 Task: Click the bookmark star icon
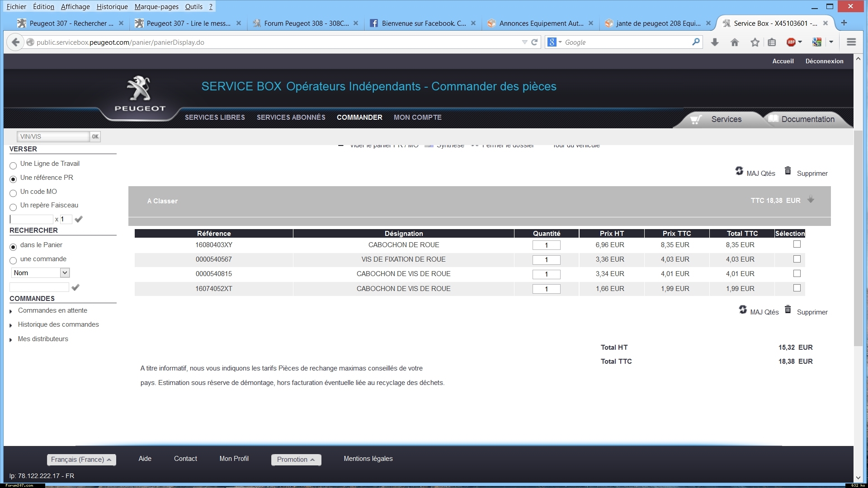coord(755,42)
